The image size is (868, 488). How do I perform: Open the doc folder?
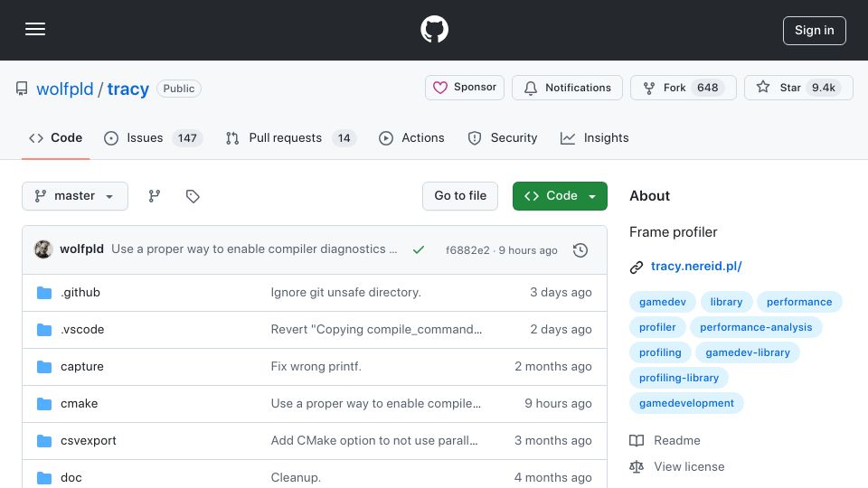click(x=71, y=477)
